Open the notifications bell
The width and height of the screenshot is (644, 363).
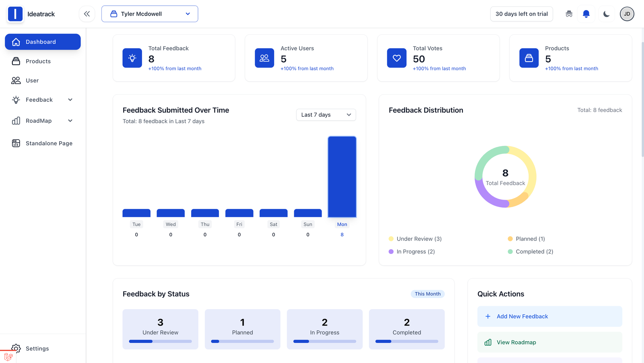click(x=586, y=14)
